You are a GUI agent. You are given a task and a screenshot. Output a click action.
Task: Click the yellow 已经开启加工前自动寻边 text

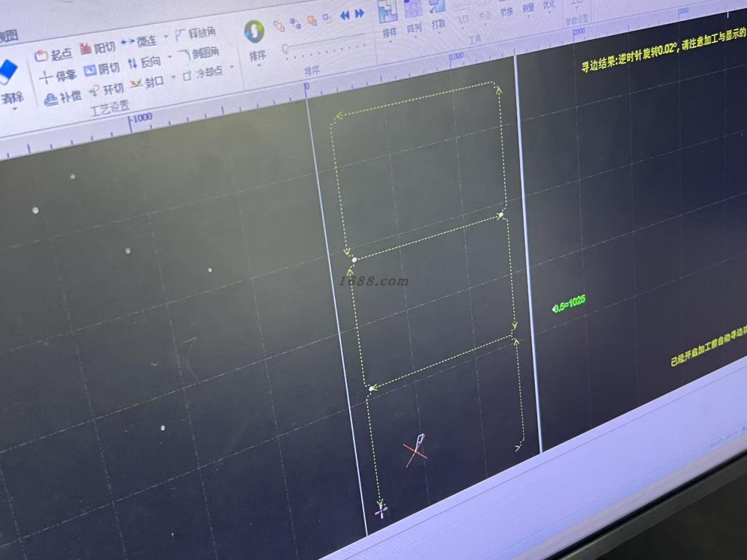708,346
